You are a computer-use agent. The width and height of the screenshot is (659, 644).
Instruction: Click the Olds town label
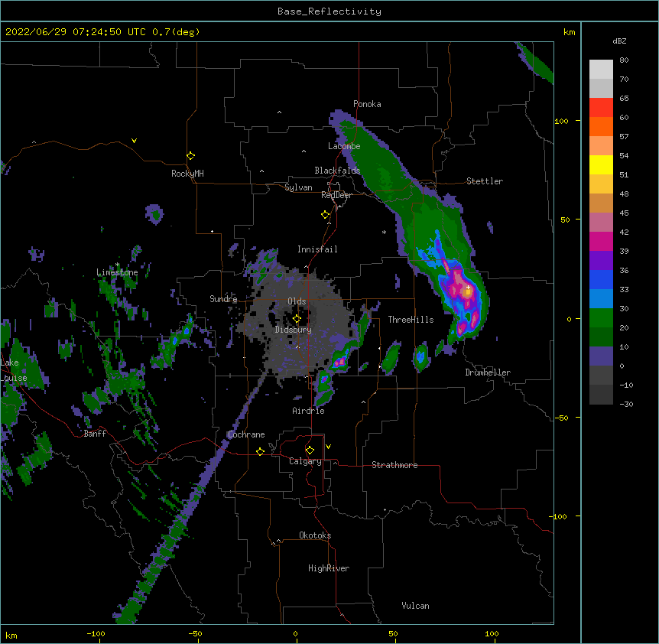tap(297, 301)
